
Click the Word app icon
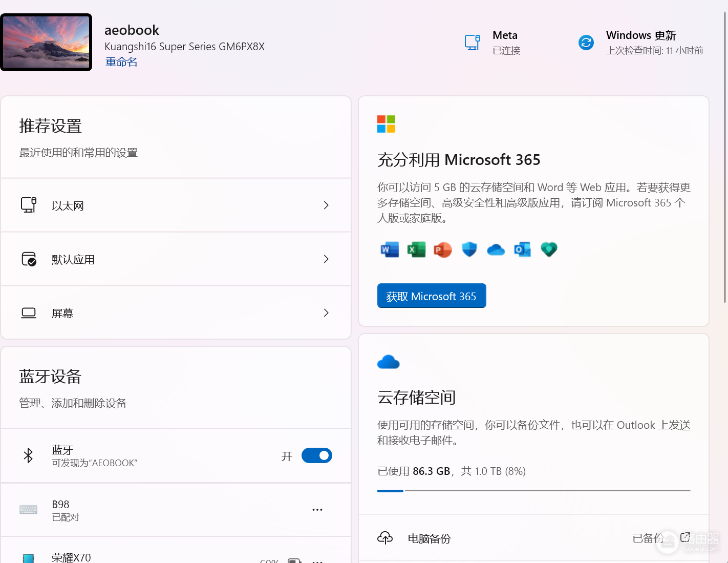(x=390, y=249)
